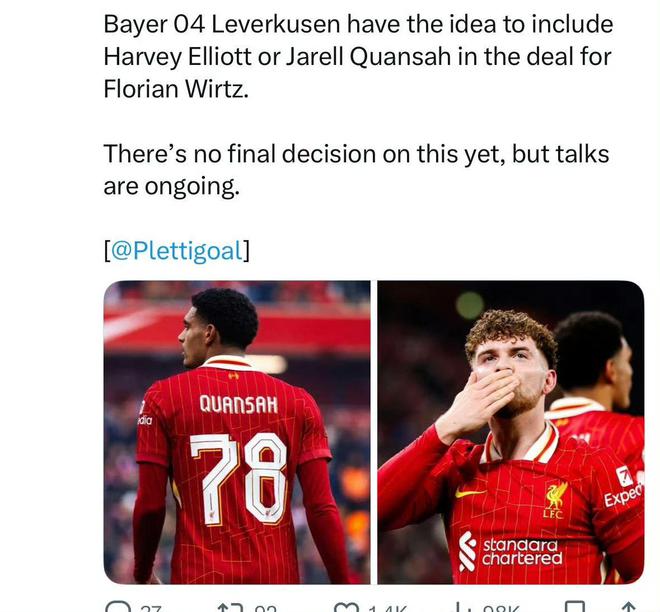Screen dimensions: 660x612
Task: Open the reply speech-bubble icon
Action: click(118, 608)
